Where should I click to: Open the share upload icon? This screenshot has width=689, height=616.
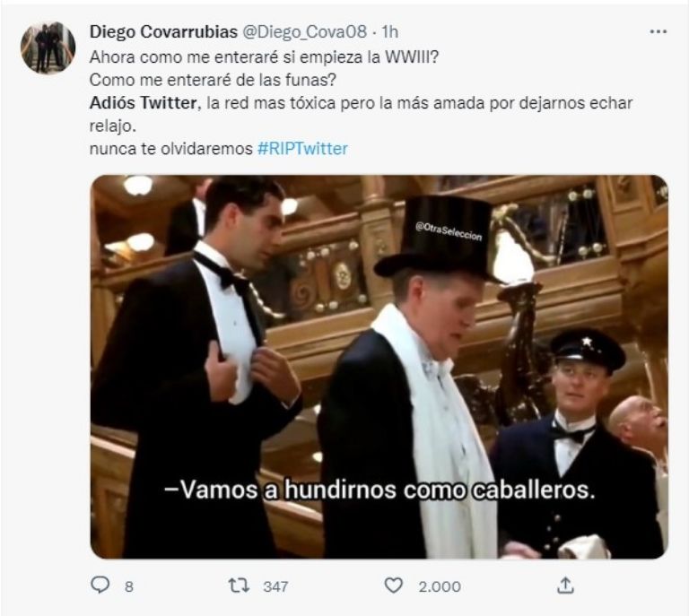[566, 586]
